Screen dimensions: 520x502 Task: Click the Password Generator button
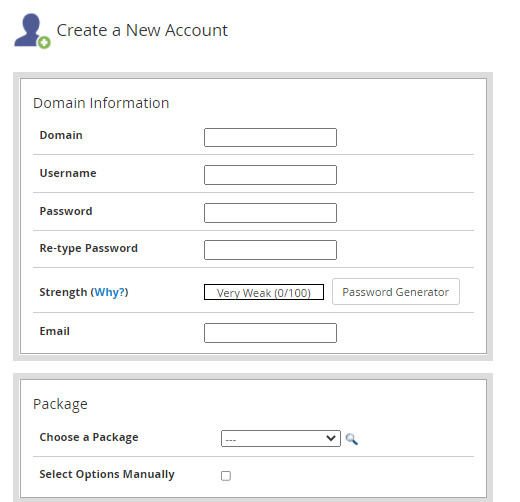[x=396, y=292]
